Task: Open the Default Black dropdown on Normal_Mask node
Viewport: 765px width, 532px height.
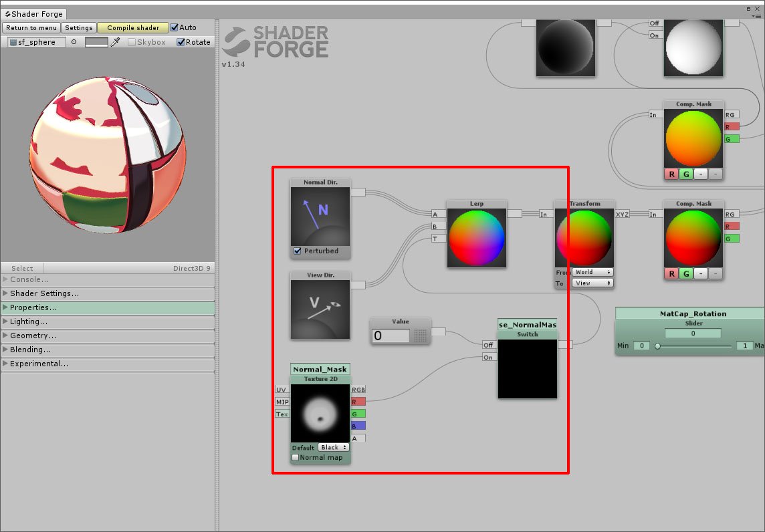Action: coord(333,447)
